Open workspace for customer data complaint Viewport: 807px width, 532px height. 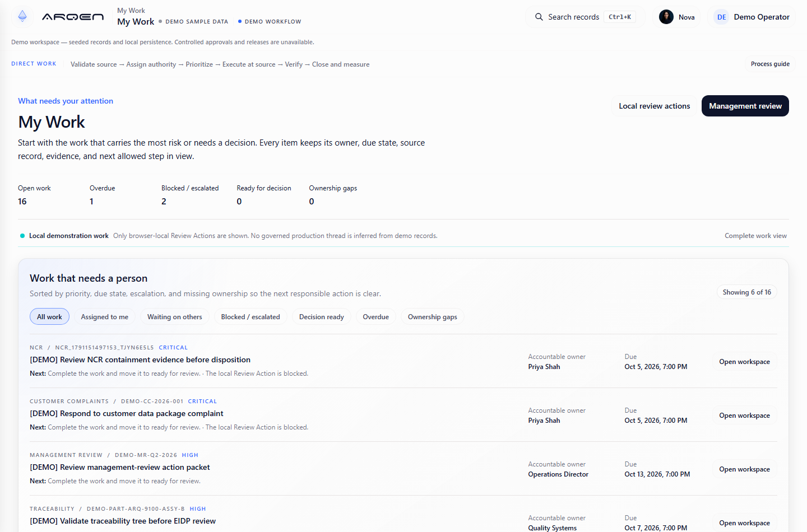click(744, 416)
